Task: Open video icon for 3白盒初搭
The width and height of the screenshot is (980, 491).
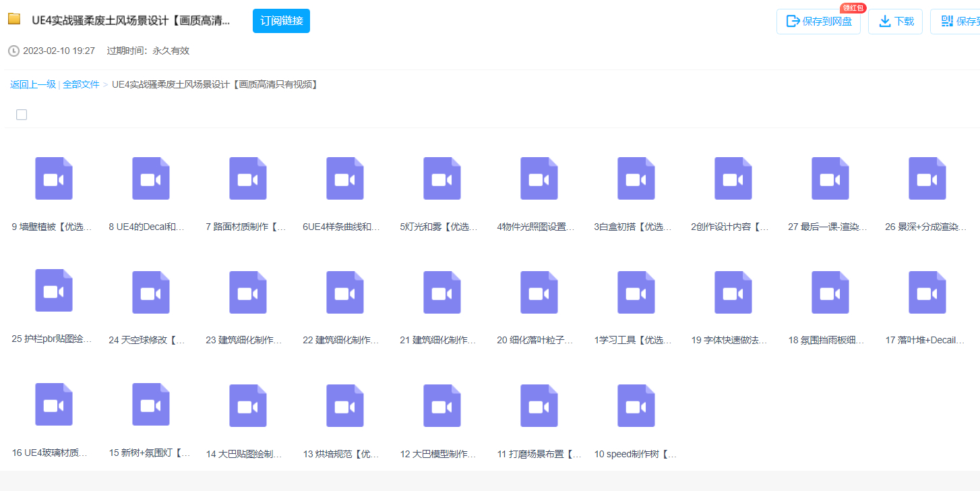Action: [636, 178]
